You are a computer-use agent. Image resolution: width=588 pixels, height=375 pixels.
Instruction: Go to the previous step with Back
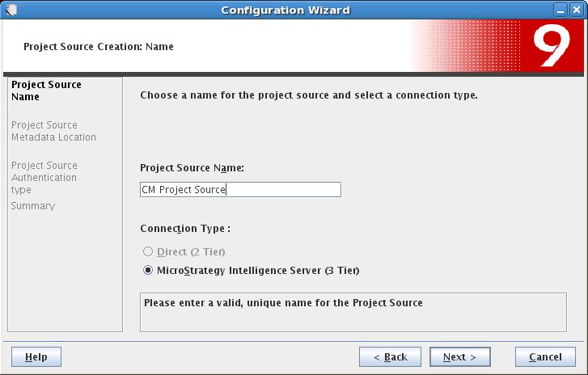(390, 357)
